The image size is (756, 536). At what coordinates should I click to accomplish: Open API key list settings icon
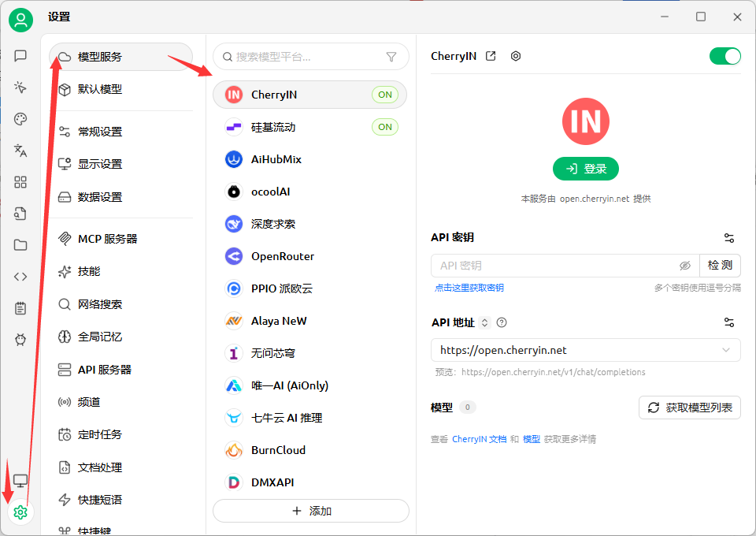pyautogui.click(x=729, y=237)
